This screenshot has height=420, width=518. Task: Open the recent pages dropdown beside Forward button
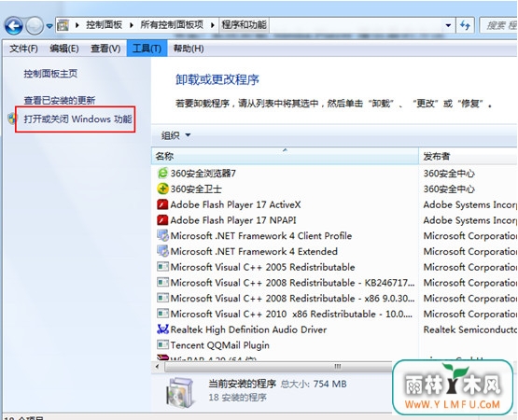(x=49, y=25)
